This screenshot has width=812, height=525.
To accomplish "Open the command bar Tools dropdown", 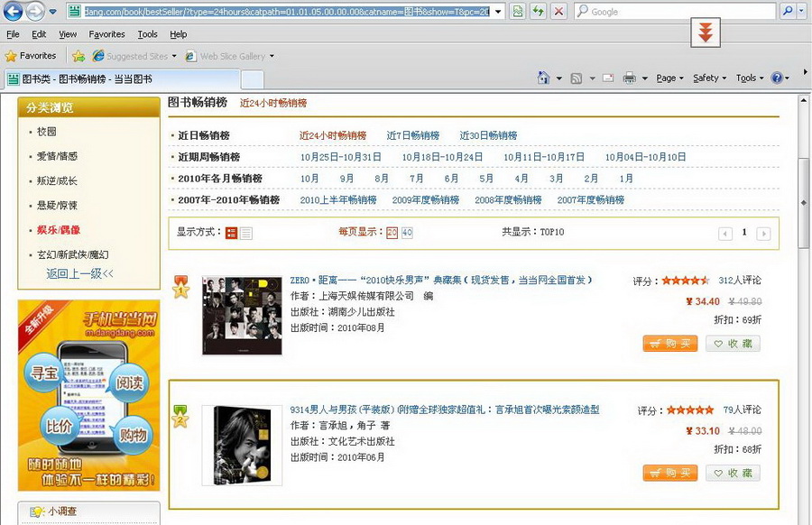I will pyautogui.click(x=750, y=78).
